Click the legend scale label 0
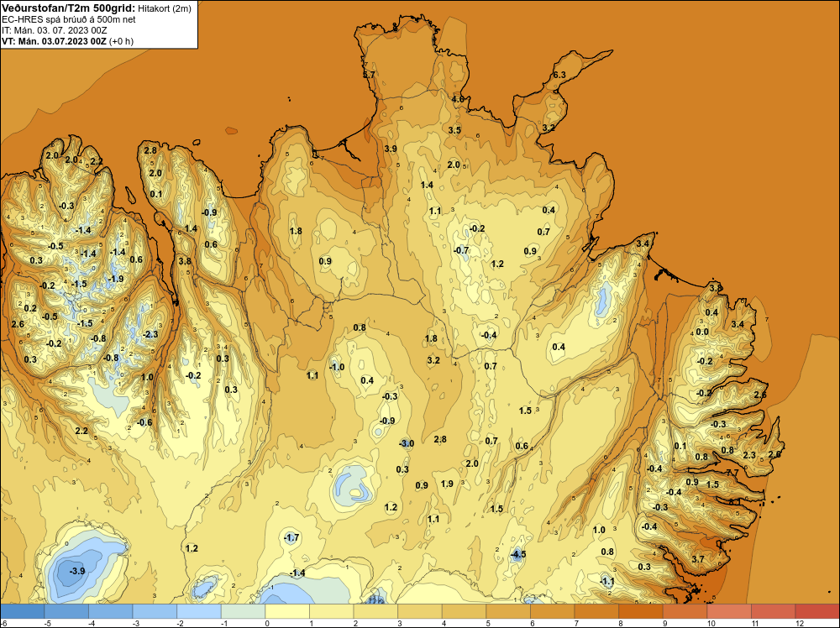Image resolution: width=840 pixels, height=628 pixels. (269, 623)
